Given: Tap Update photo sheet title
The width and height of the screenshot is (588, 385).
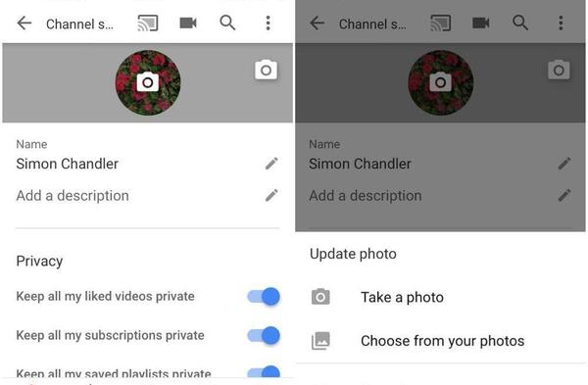Looking at the screenshot, I should (x=353, y=254).
